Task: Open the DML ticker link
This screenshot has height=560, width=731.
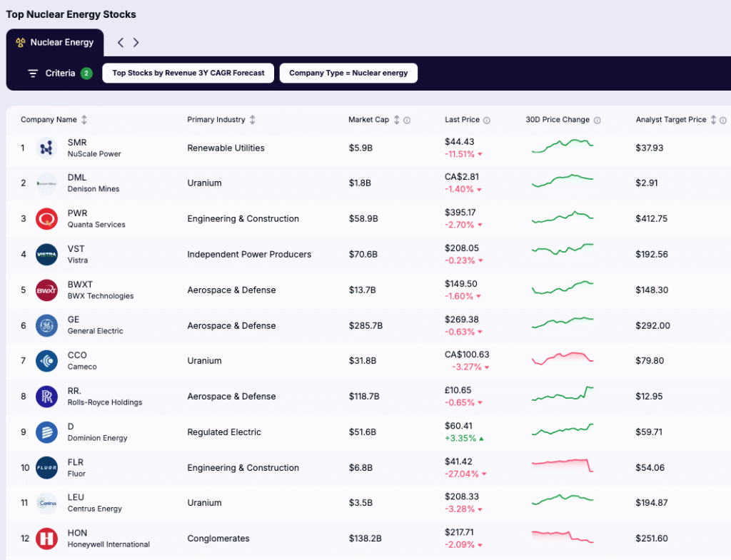Action: [x=77, y=178]
